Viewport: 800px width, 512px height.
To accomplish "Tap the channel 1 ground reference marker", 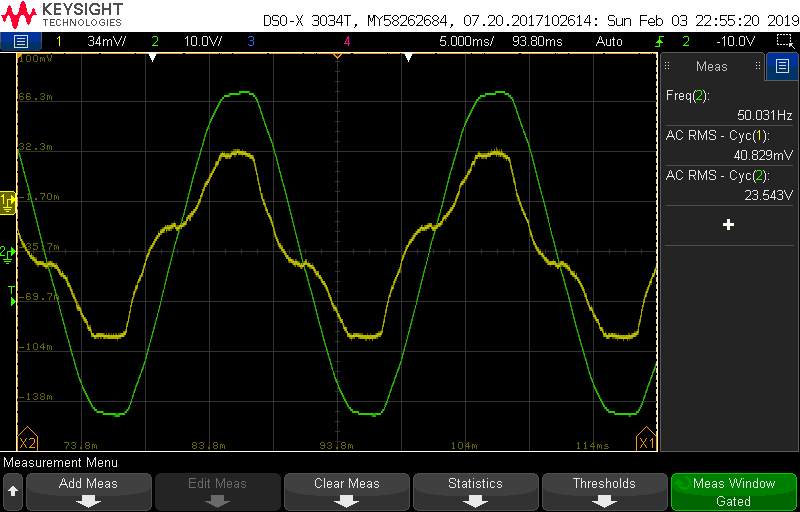I will [x=9, y=202].
